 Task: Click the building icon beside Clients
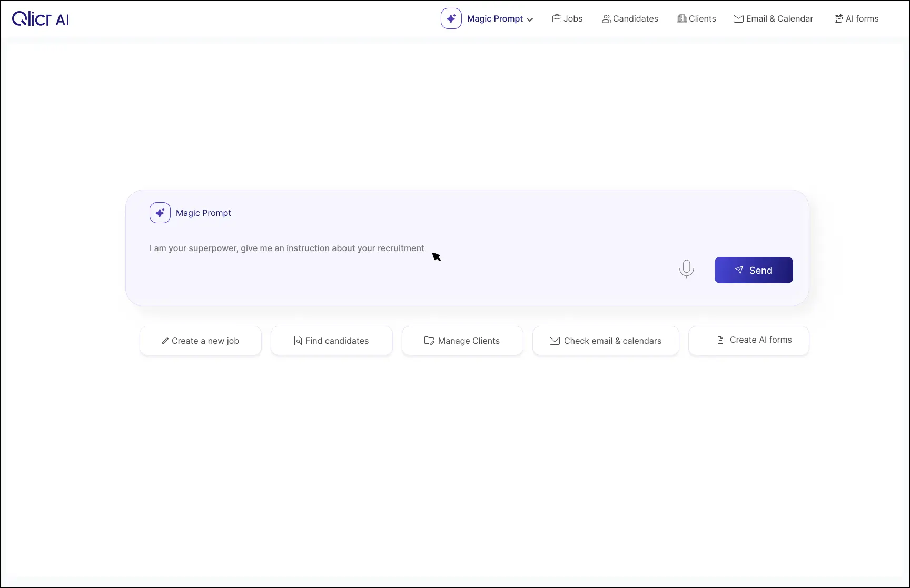coord(682,18)
